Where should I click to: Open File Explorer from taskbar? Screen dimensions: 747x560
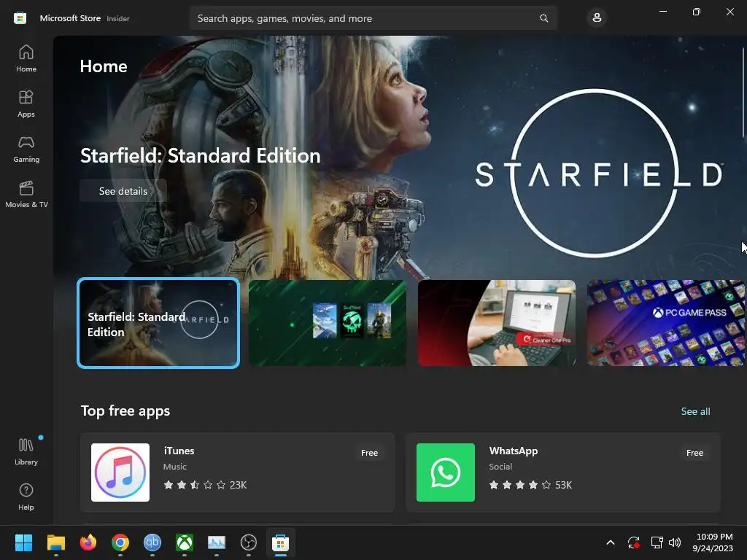[x=55, y=542]
